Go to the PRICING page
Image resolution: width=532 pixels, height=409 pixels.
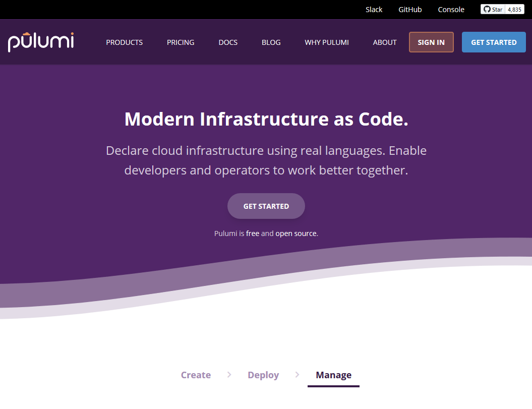click(181, 42)
